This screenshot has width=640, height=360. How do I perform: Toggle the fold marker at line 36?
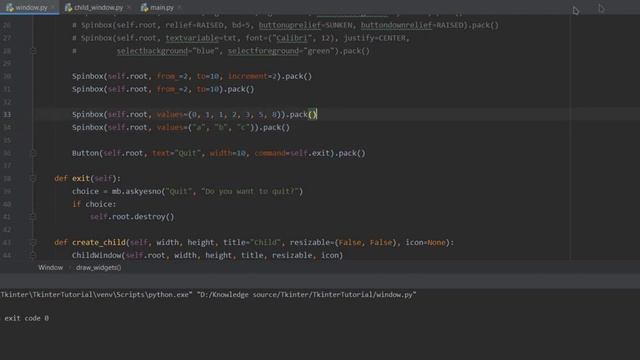coord(33,153)
